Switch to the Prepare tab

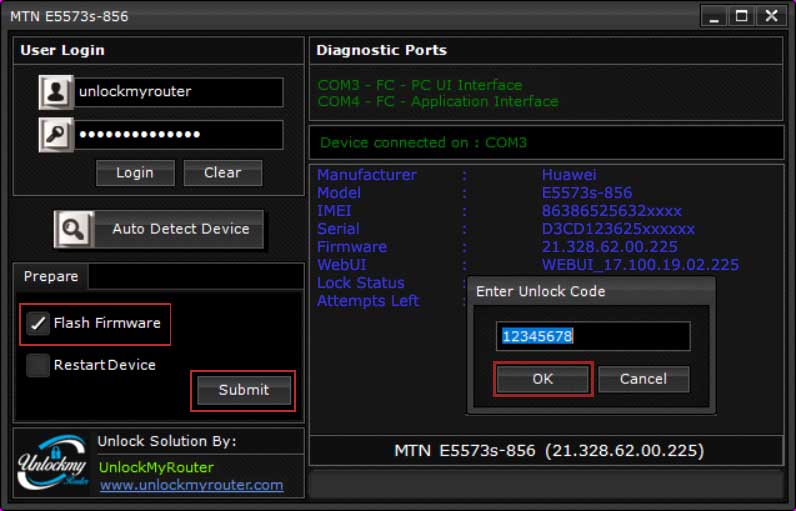(51, 277)
